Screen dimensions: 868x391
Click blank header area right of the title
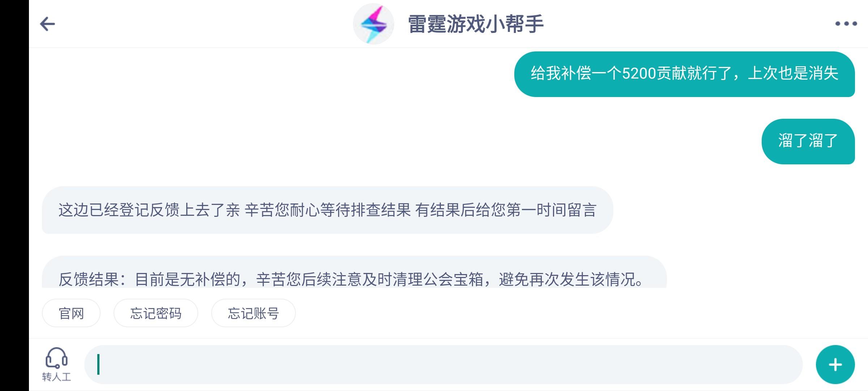687,24
